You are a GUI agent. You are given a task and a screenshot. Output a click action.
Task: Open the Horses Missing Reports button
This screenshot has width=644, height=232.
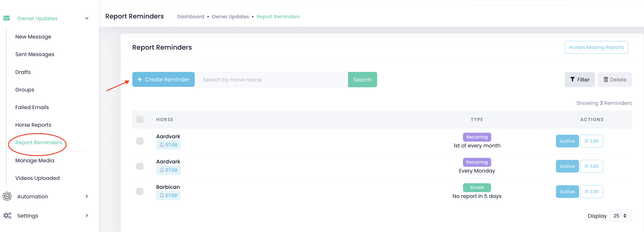click(596, 47)
